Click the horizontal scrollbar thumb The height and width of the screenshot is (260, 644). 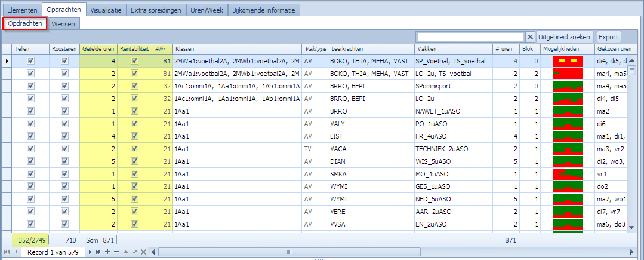[288, 252]
